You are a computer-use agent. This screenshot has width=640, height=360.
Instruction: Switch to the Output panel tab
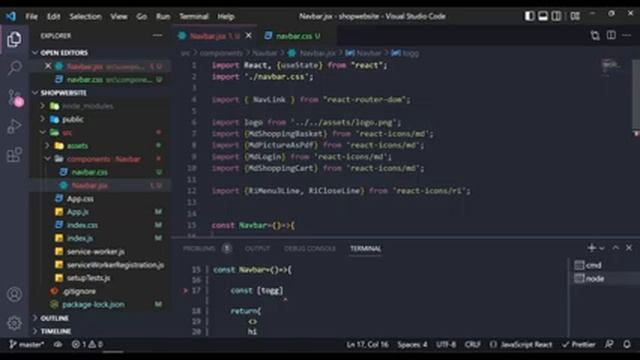click(258, 248)
